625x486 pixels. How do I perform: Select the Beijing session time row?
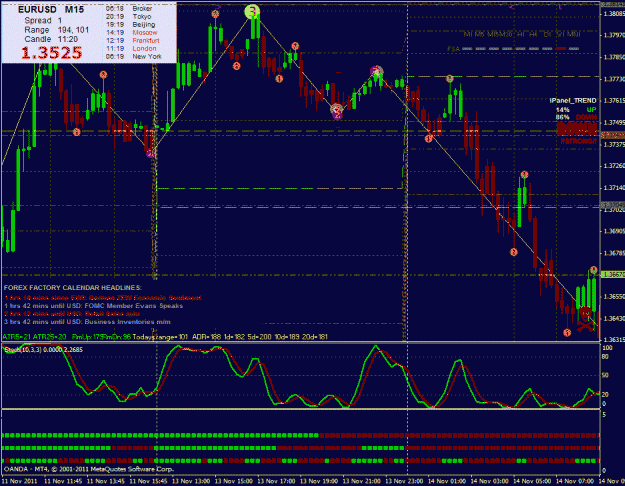[x=130, y=24]
